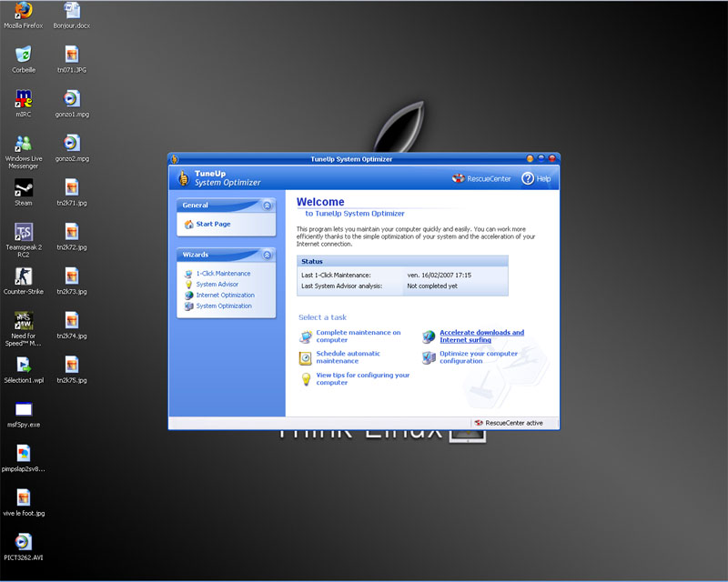The image size is (728, 582).
Task: Launch the Need for Speed shortcut
Action: click(24, 328)
